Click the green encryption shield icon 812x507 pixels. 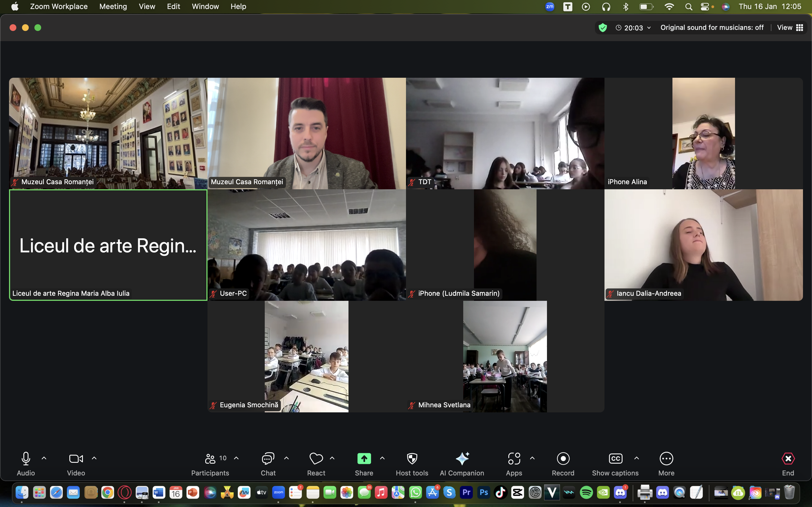pos(603,28)
